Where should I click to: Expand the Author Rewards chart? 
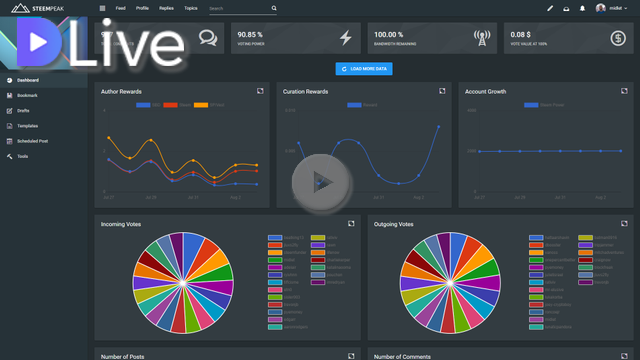click(260, 91)
